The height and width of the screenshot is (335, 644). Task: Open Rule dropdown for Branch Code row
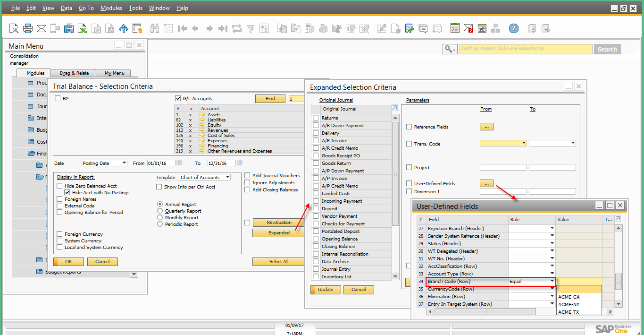552,281
